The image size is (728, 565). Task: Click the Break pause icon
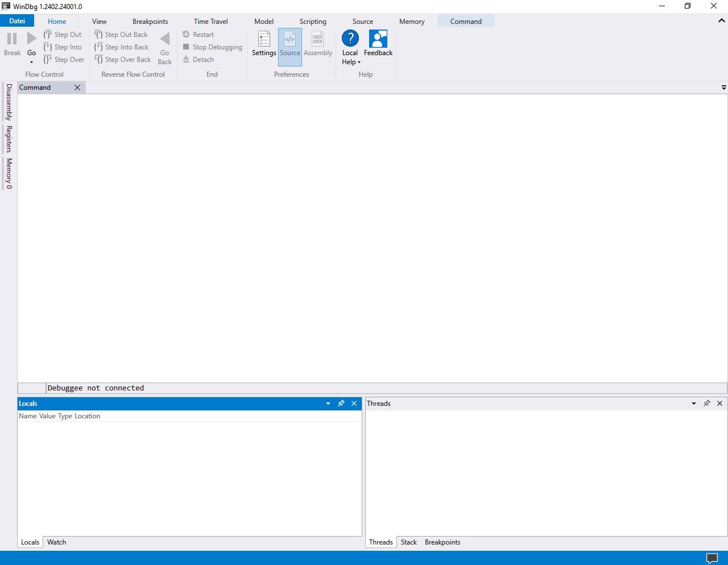(12, 39)
